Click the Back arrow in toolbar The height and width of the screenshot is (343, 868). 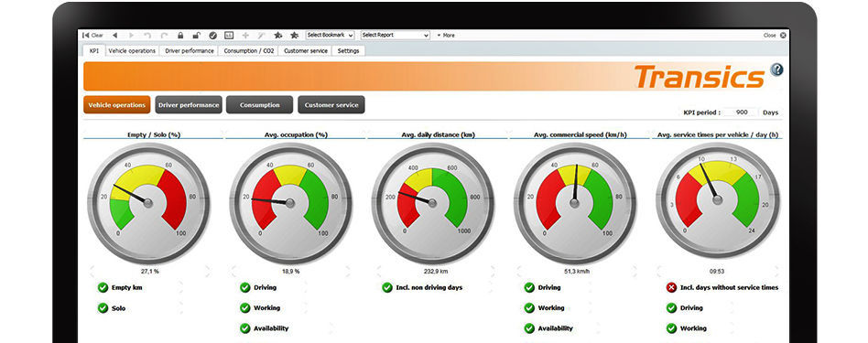pyautogui.click(x=114, y=35)
